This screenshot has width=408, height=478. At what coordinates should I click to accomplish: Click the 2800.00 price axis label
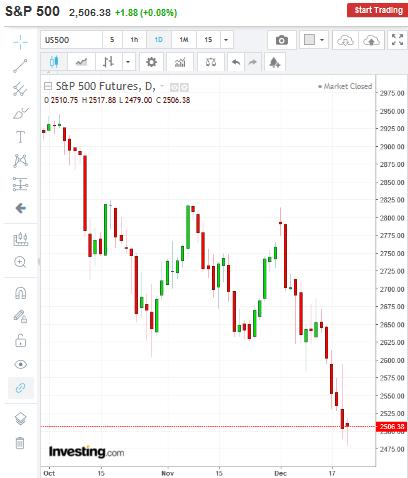click(392, 218)
